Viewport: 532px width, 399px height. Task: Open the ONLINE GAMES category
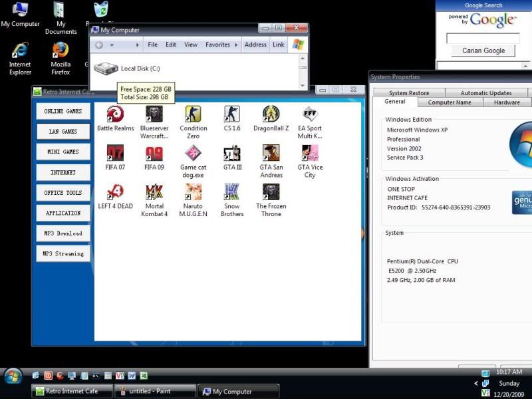[x=63, y=111]
